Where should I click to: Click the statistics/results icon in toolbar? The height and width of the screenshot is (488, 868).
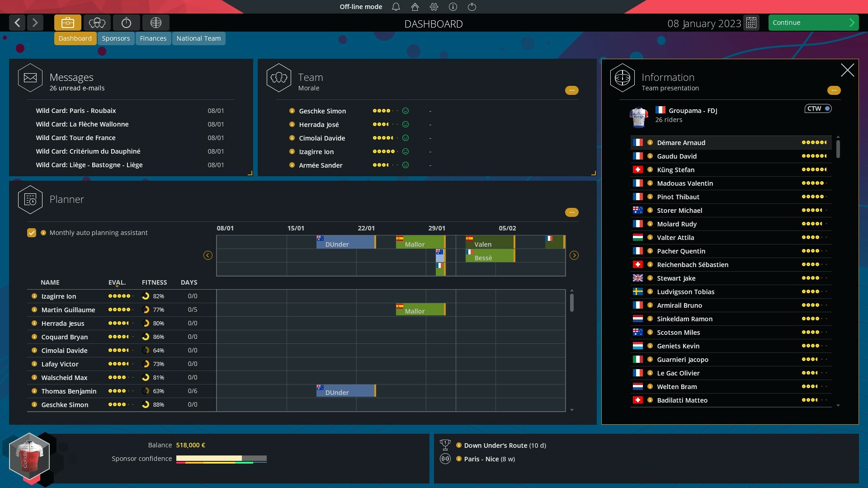coord(126,22)
